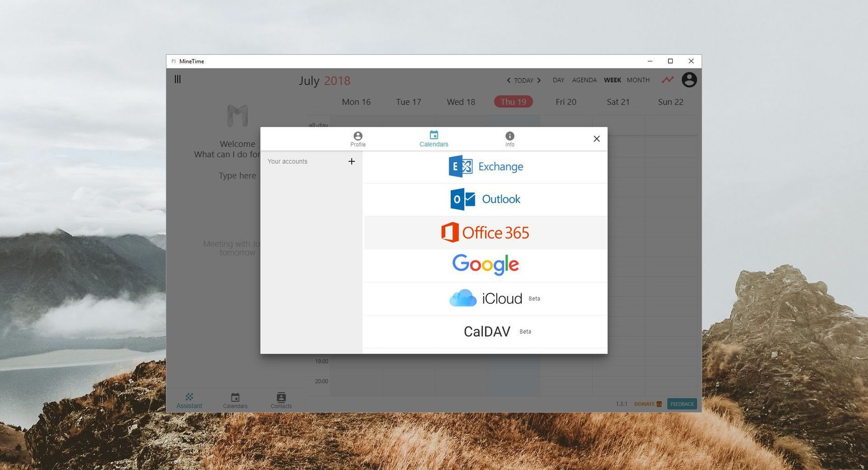Open the Profile tab in dialog

coord(358,139)
